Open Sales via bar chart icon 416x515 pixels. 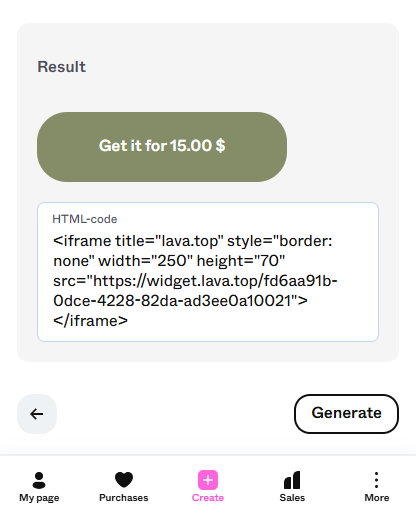pyautogui.click(x=292, y=480)
